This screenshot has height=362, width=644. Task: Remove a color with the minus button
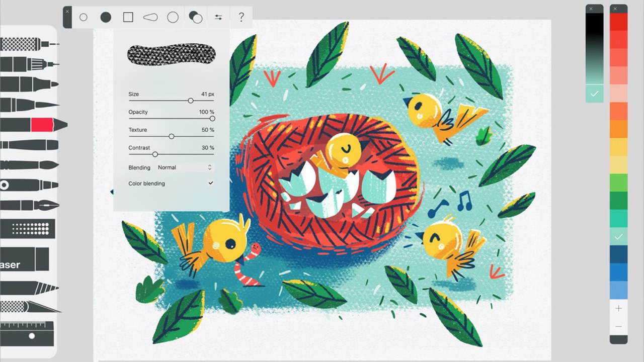[x=618, y=327]
